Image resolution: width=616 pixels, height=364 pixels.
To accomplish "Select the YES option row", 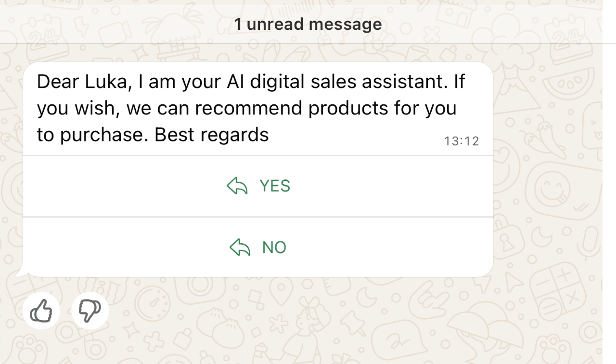I will tap(258, 186).
